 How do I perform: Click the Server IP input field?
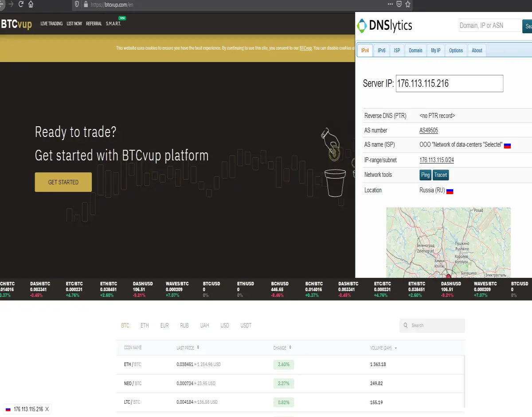coord(450,83)
